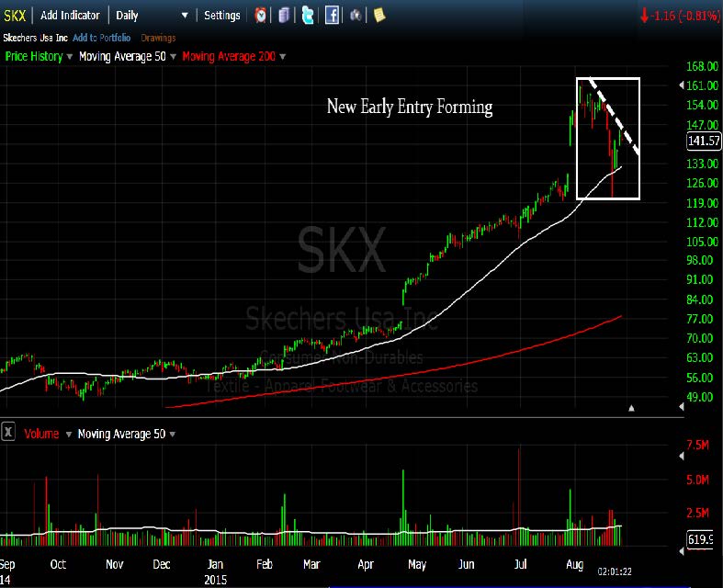
Task: Expand Moving Average 50 price arrow
Action: pyautogui.click(x=173, y=57)
